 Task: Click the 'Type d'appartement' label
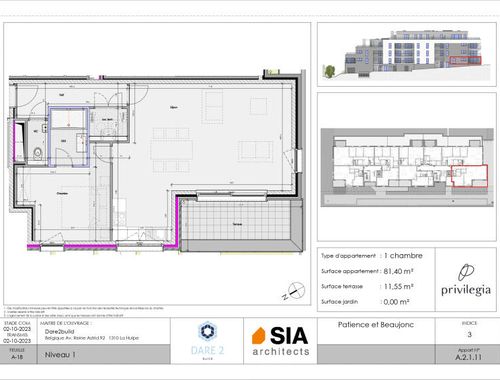348,256
